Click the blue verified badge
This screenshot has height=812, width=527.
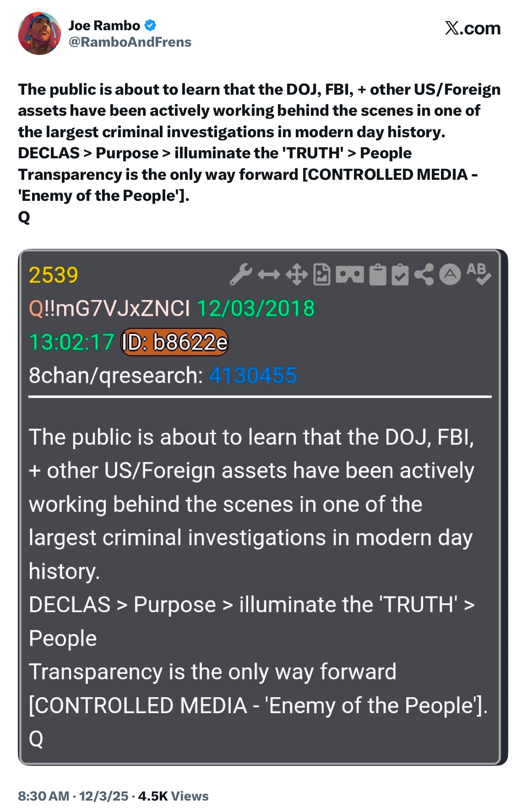(150, 26)
